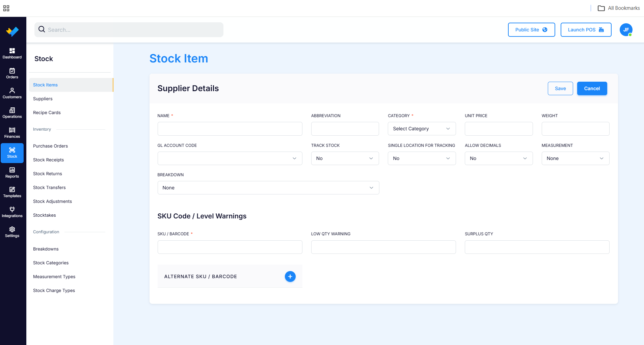Screen dimensions: 644x345
Task: Open Single Location for Tracking dropdown
Action: 422,158
